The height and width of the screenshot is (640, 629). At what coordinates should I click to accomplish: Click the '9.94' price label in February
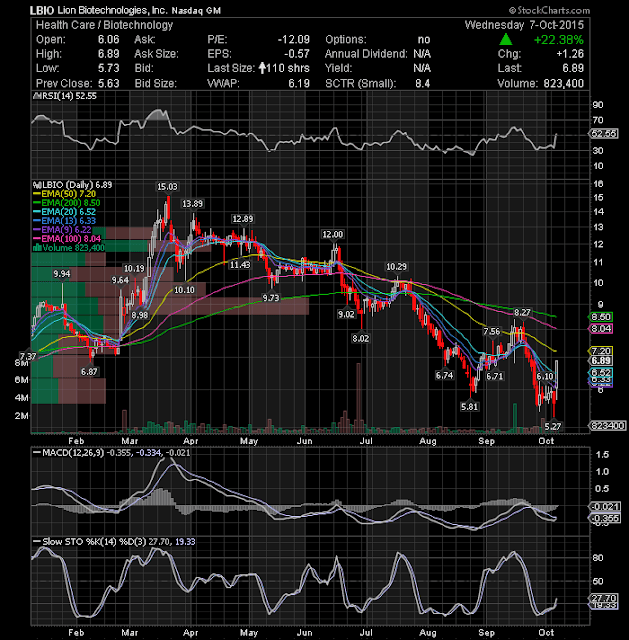[62, 274]
